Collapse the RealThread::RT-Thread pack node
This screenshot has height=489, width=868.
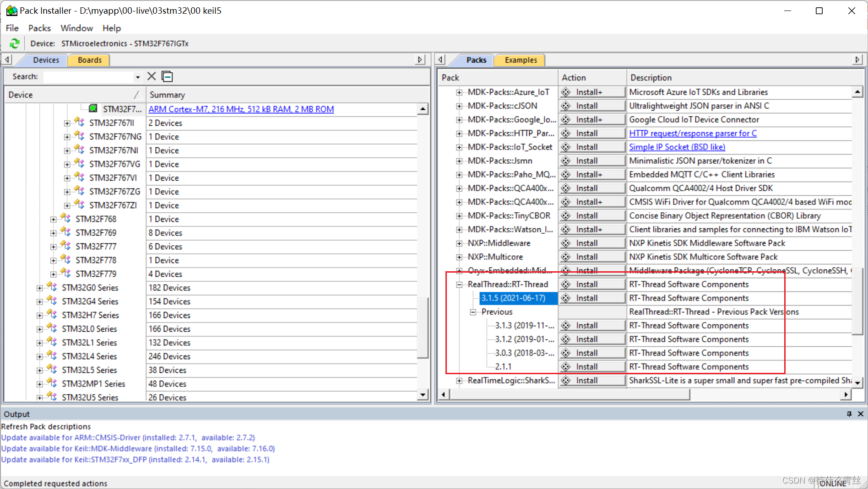point(459,285)
